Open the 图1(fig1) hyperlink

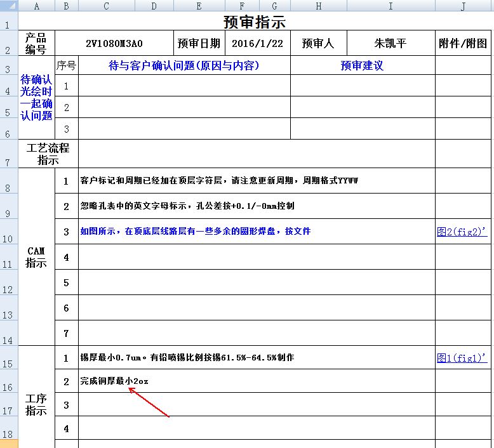[462, 358]
